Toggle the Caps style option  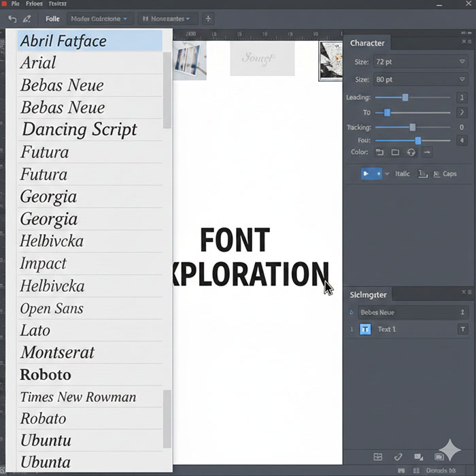point(449,174)
